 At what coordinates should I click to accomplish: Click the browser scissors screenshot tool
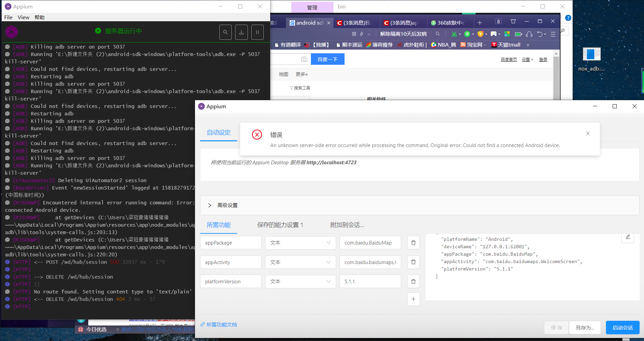454,34
